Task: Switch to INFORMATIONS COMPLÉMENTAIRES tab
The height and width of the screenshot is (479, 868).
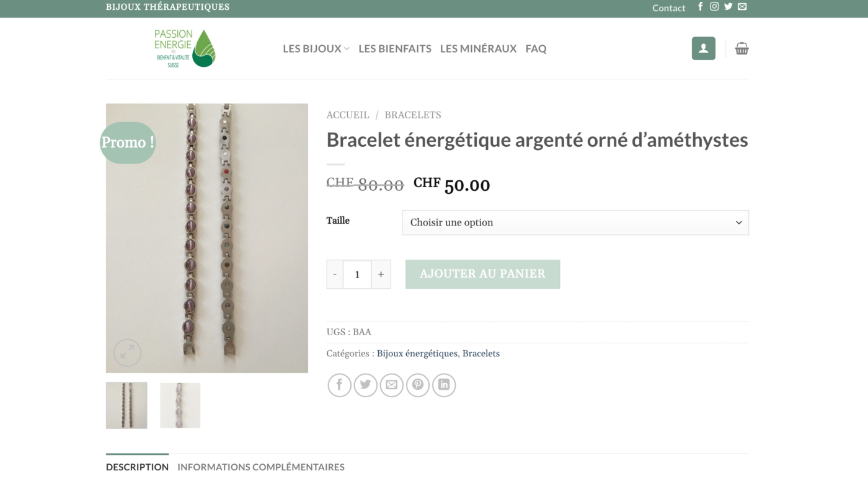Action: (x=261, y=467)
